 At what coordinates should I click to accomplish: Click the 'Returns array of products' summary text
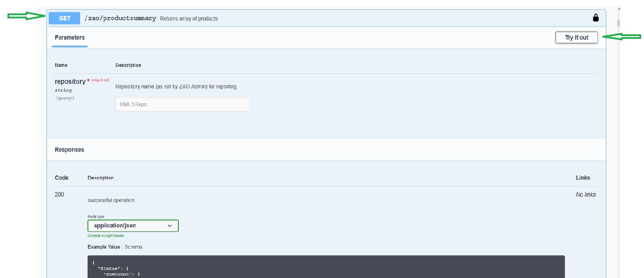coord(189,19)
